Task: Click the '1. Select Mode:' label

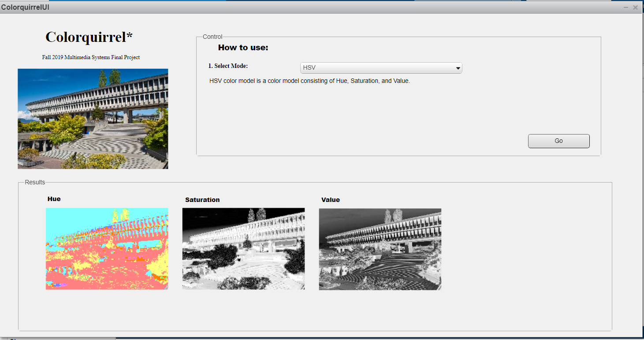Action: [x=228, y=66]
